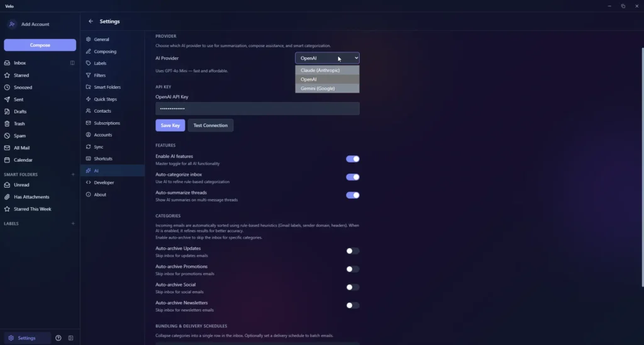Click the Labels tag icon

[88, 64]
